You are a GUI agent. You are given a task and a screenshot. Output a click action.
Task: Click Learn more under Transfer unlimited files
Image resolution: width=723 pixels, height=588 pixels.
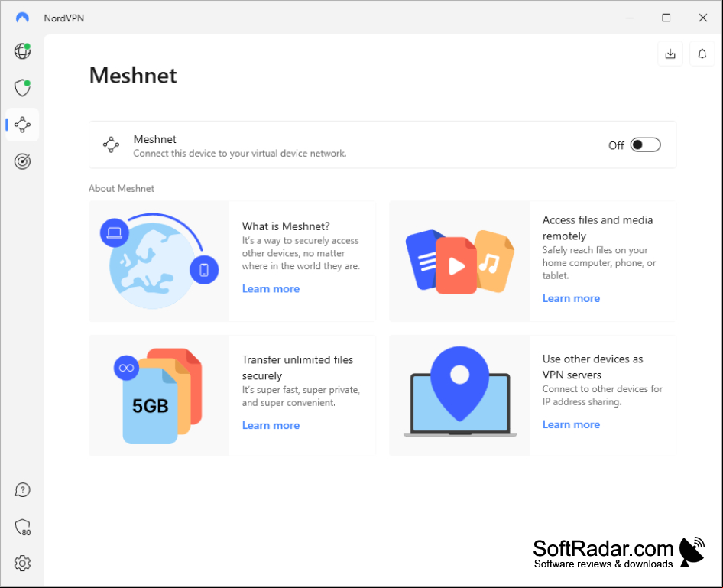(271, 425)
